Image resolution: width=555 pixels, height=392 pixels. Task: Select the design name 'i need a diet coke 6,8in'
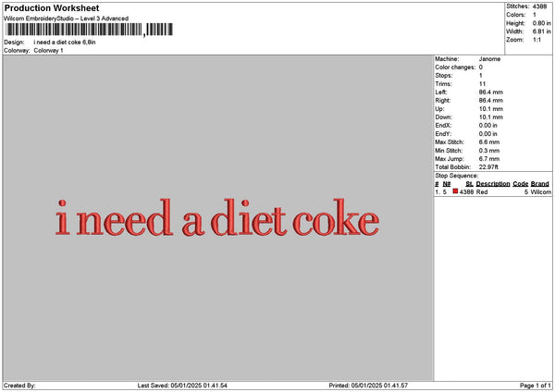click(65, 43)
